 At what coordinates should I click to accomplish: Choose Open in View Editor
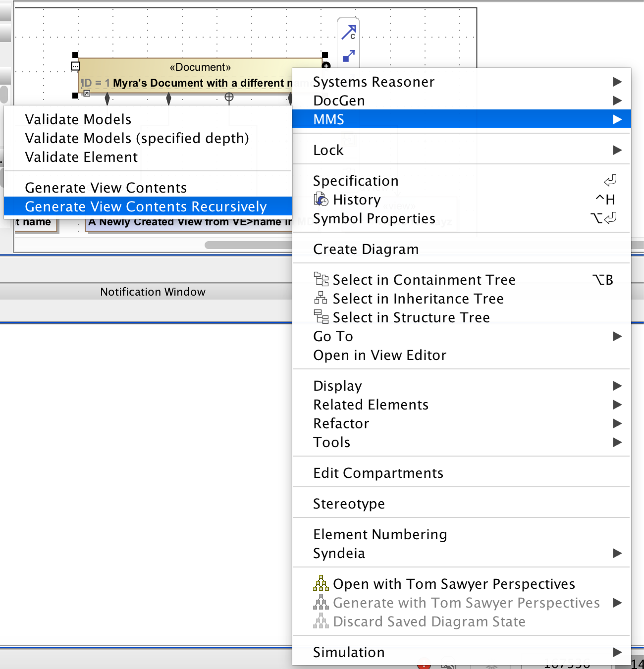tap(461, 355)
